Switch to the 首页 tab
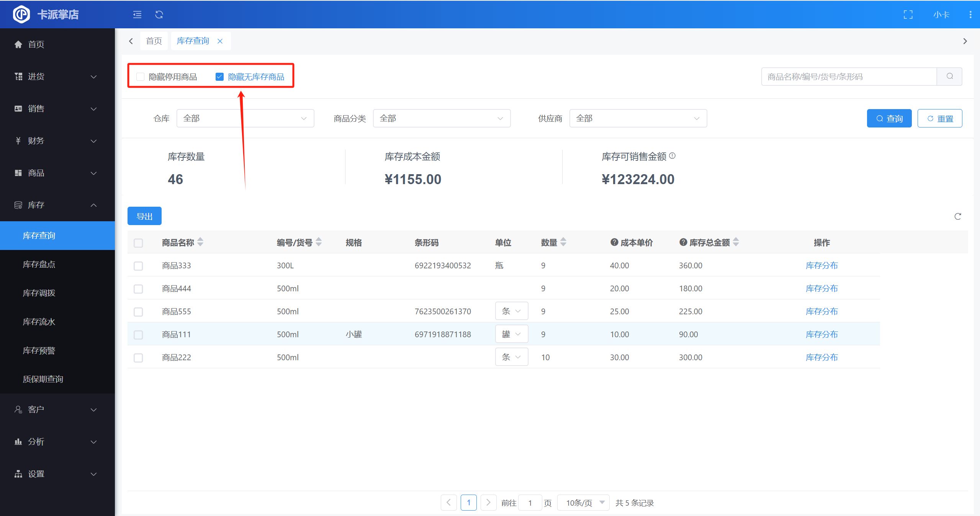This screenshot has height=516, width=980. pyautogui.click(x=154, y=41)
